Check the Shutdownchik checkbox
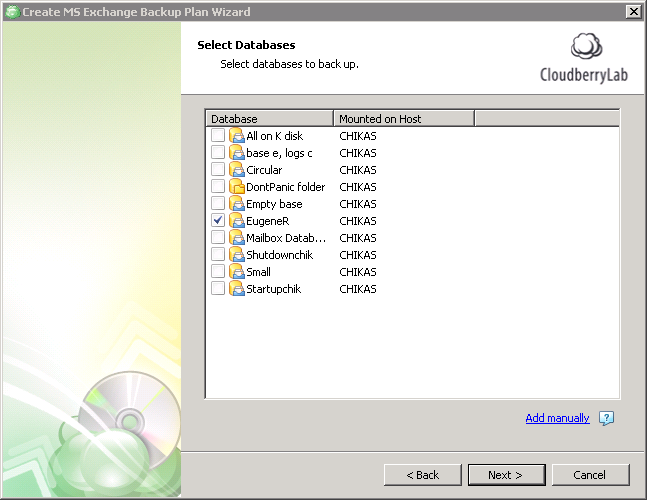The image size is (647, 500). point(217,254)
